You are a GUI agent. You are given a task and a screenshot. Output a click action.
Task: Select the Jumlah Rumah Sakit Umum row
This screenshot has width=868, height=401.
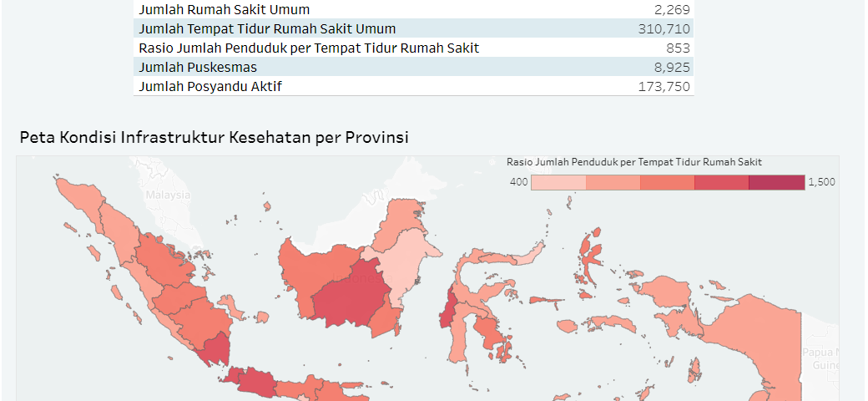coord(413,9)
